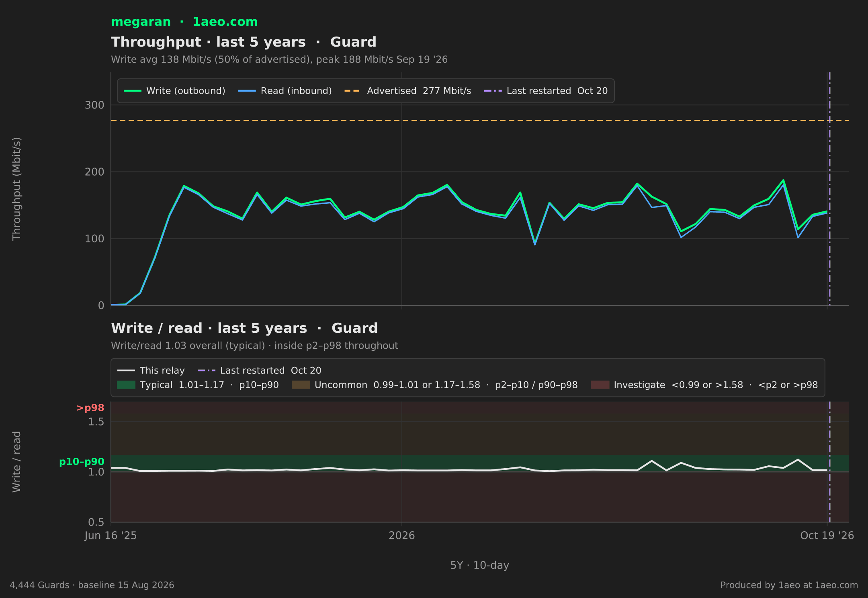Screen dimensions: 868x598
Task: Click the "Jun 16 '25" date label
Action: (111, 536)
